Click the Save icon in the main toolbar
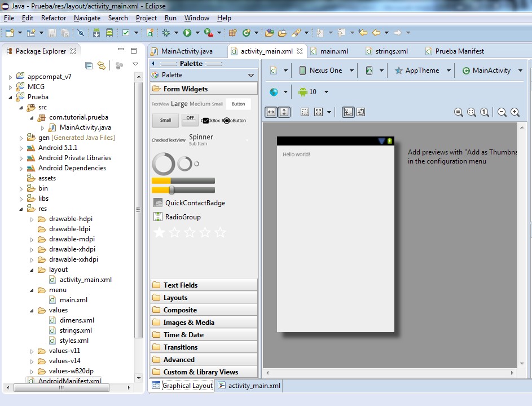 click(52, 33)
